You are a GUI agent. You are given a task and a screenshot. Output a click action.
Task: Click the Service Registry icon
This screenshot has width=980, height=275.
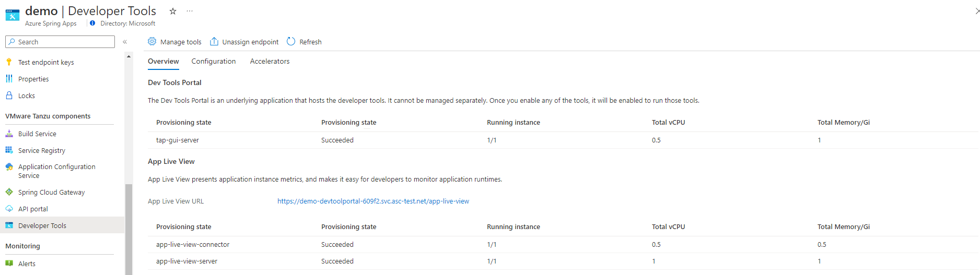coord(9,150)
